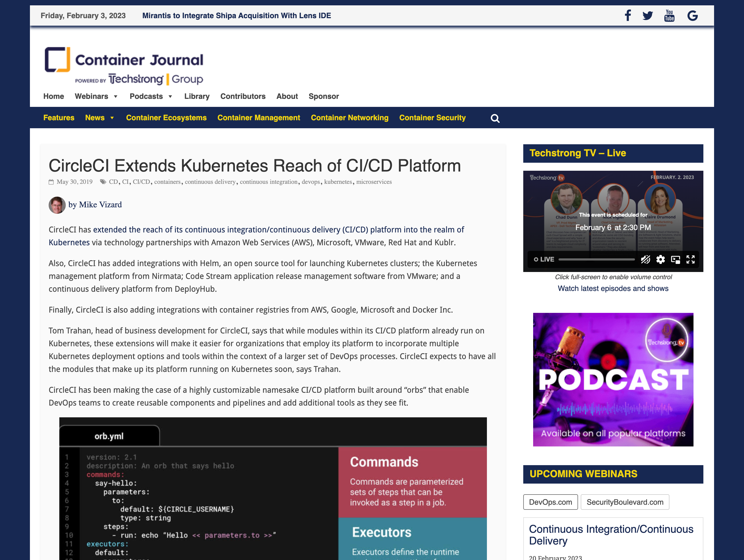This screenshot has width=744, height=560.
Task: Click the 'continuous delivery' tag link
Action: pyautogui.click(x=210, y=182)
